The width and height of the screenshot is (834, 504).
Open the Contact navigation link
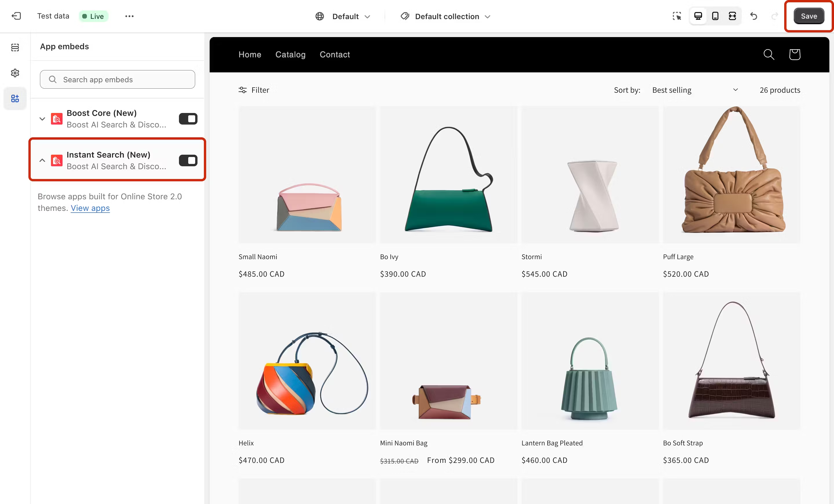tap(334, 54)
